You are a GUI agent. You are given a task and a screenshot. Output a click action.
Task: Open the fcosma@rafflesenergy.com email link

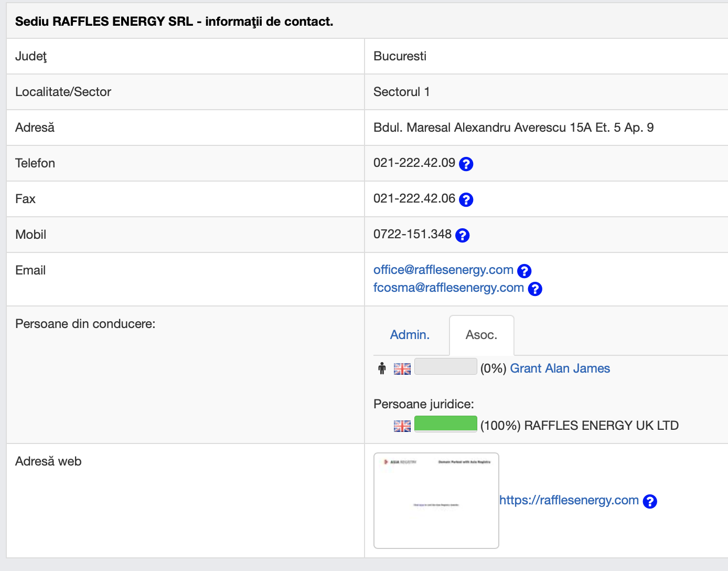448,288
